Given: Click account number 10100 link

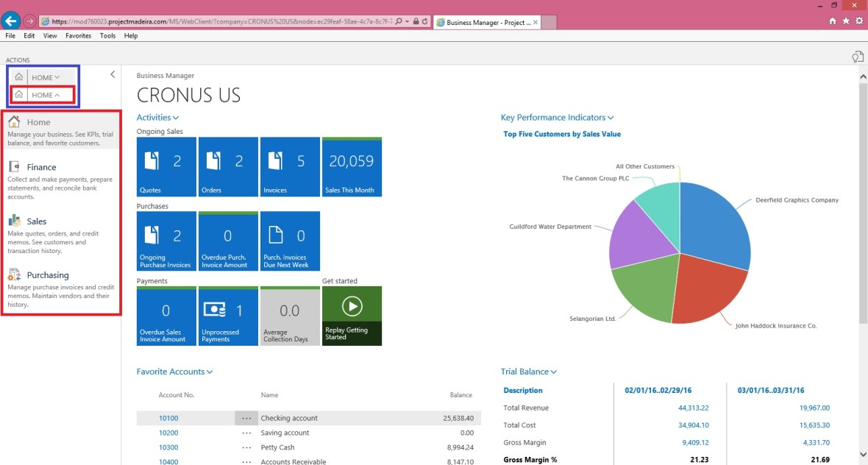Looking at the screenshot, I should [168, 418].
